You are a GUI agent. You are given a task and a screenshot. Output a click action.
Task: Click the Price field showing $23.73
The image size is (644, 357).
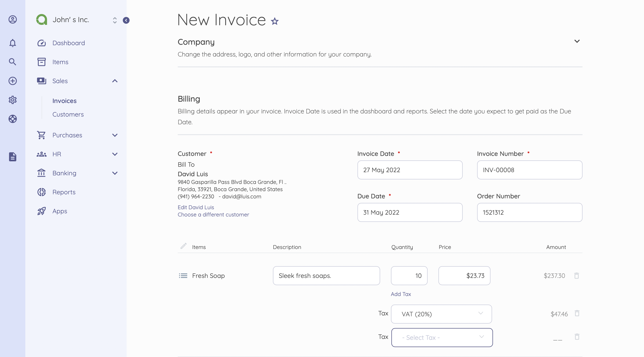click(464, 276)
